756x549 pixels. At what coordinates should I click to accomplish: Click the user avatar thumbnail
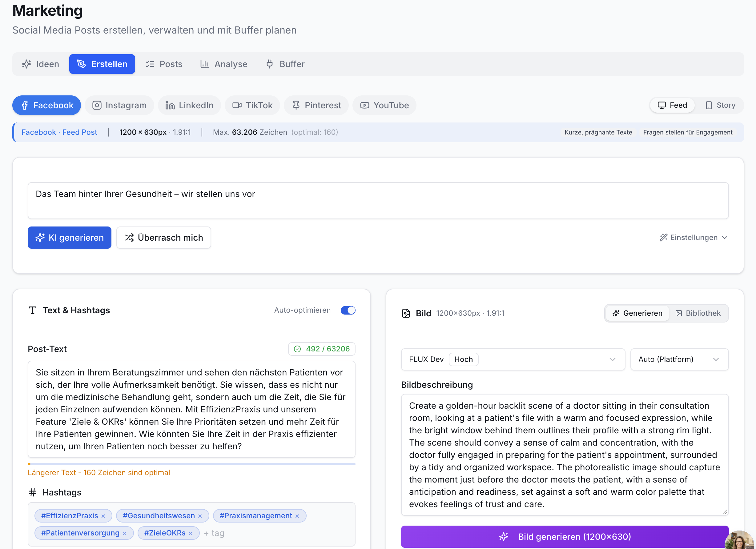pyautogui.click(x=740, y=540)
